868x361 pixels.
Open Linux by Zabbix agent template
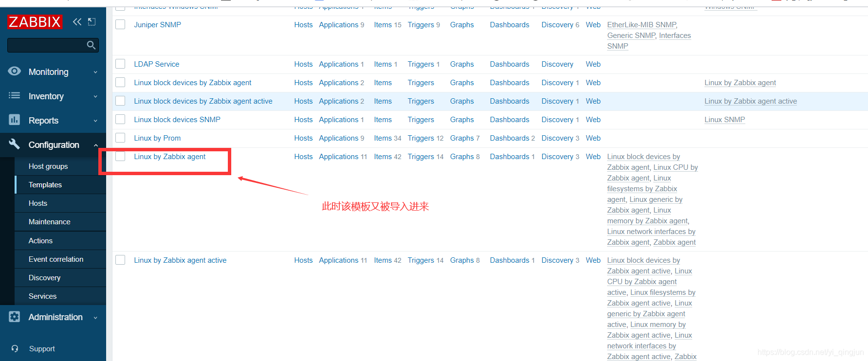click(170, 157)
